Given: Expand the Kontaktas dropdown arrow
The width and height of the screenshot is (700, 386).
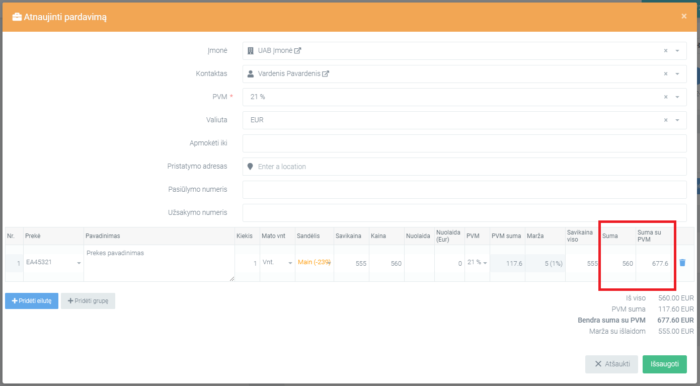Looking at the screenshot, I should coord(677,74).
